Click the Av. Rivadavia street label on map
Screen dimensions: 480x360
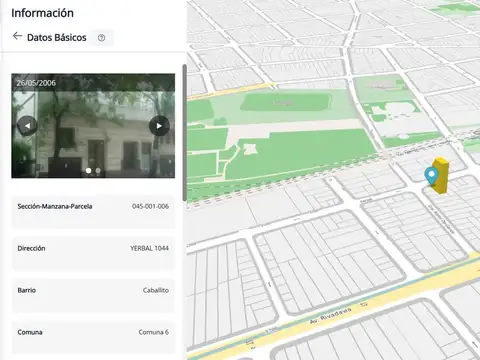point(330,316)
